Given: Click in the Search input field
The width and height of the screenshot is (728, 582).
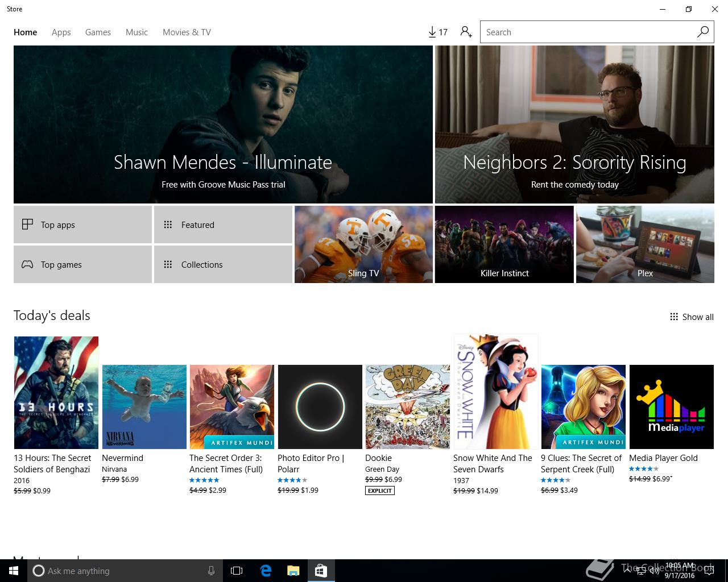Looking at the screenshot, I should [588, 32].
